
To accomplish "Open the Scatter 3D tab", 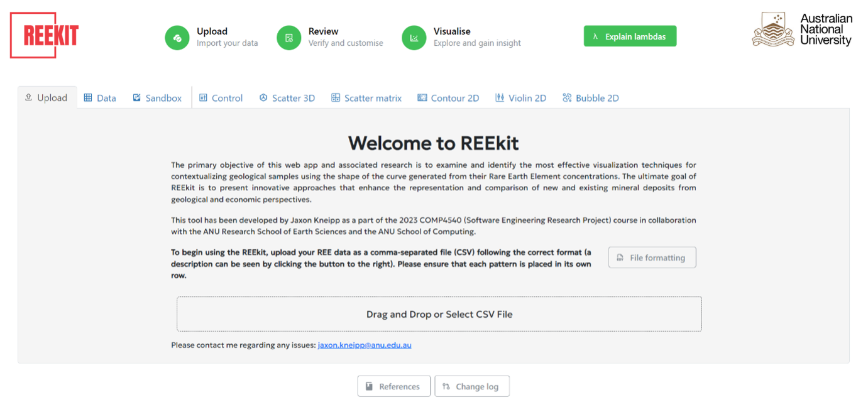I will pyautogui.click(x=287, y=98).
